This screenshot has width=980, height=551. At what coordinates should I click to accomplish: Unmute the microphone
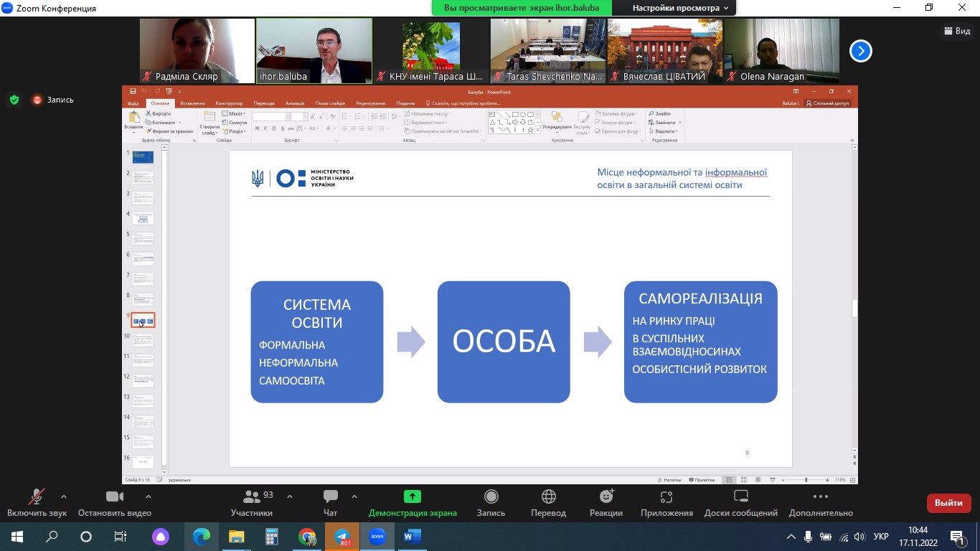click(x=36, y=502)
